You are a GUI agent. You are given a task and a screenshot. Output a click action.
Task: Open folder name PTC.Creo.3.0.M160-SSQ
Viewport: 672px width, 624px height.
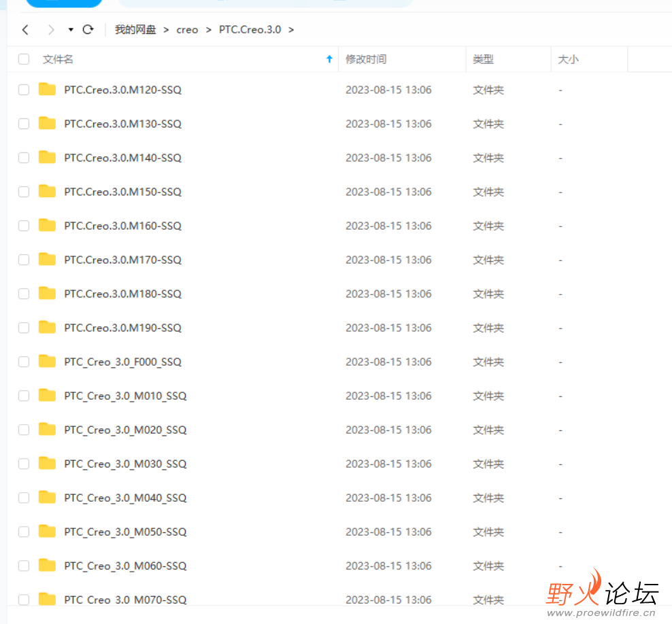coord(123,226)
